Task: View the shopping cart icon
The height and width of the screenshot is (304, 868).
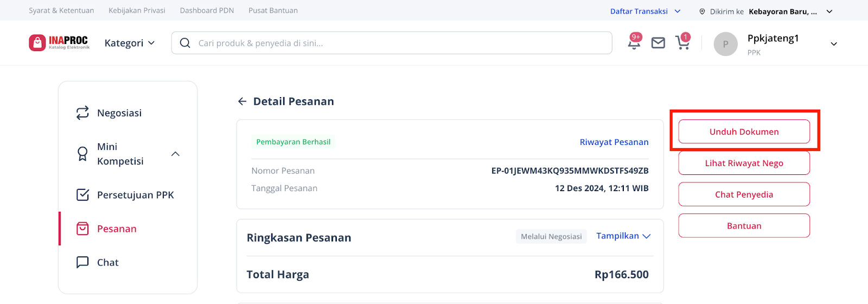Action: coord(682,43)
